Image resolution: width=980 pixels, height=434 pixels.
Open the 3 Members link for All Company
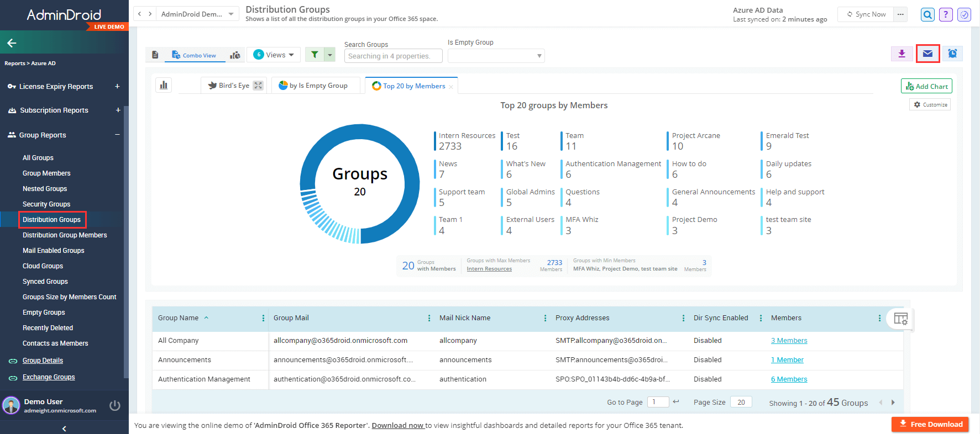click(x=789, y=341)
